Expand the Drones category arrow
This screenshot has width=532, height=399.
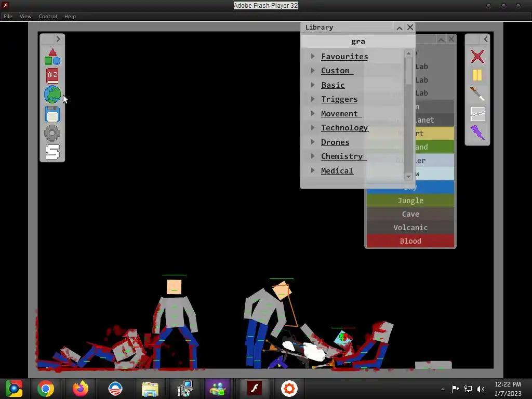[x=312, y=142]
